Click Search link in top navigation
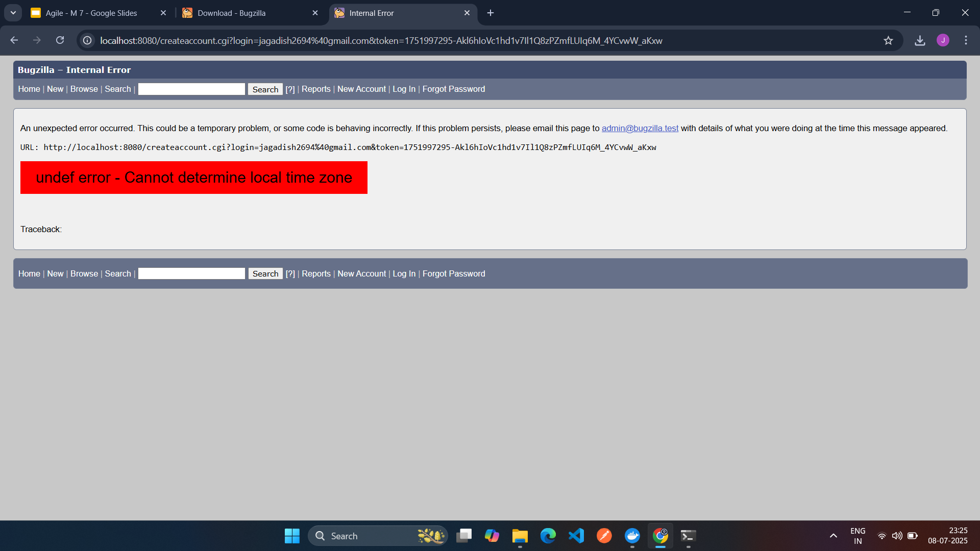Screen dimensions: 980x551 pyautogui.click(x=118, y=89)
